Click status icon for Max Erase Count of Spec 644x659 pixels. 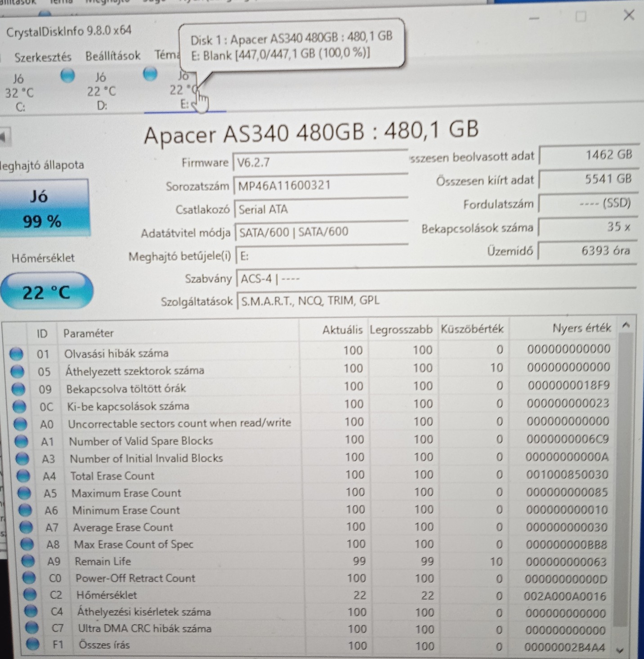click(x=27, y=545)
